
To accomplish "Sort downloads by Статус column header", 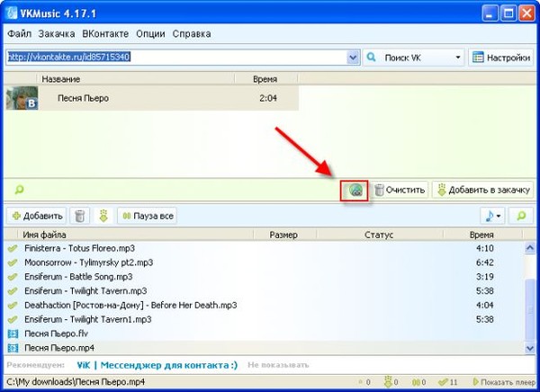I will (379, 235).
